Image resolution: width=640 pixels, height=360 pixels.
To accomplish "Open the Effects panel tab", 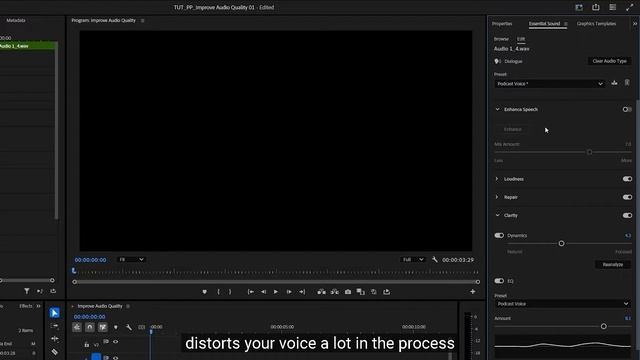I will pos(26,306).
